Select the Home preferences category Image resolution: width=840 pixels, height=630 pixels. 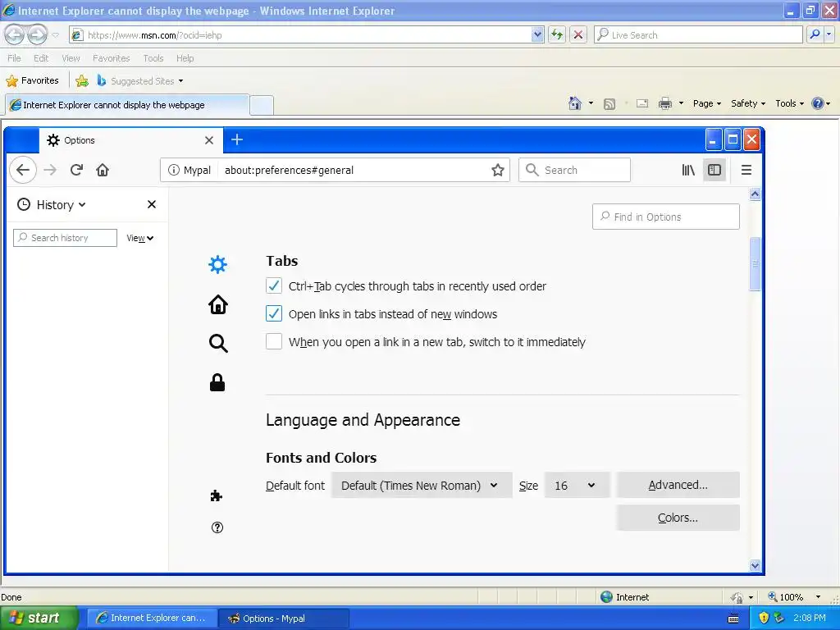[217, 304]
